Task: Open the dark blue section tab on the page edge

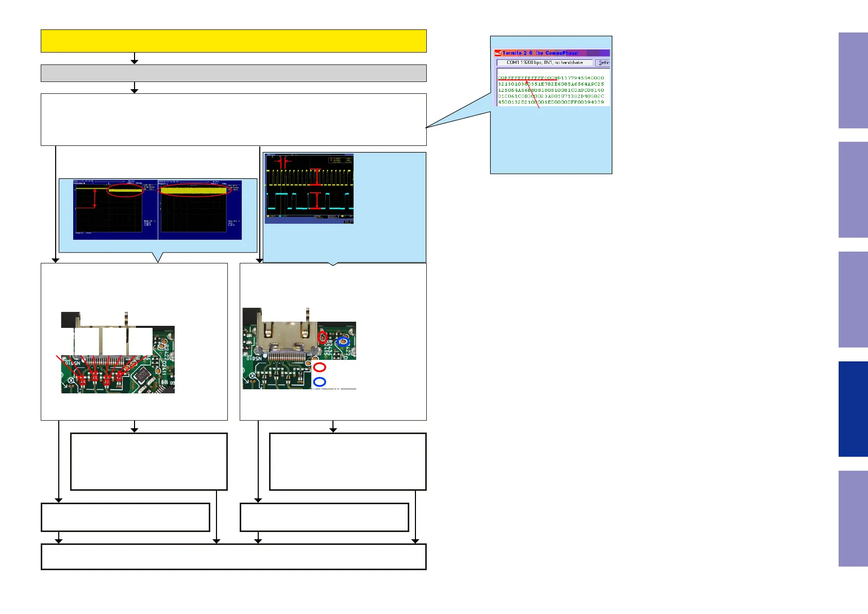Action: click(x=853, y=409)
